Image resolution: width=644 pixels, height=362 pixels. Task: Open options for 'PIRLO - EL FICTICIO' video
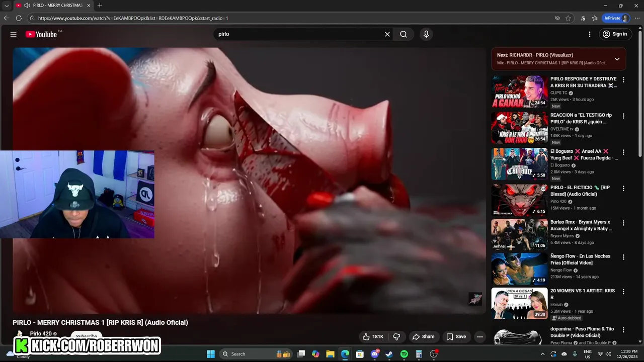[x=623, y=189]
